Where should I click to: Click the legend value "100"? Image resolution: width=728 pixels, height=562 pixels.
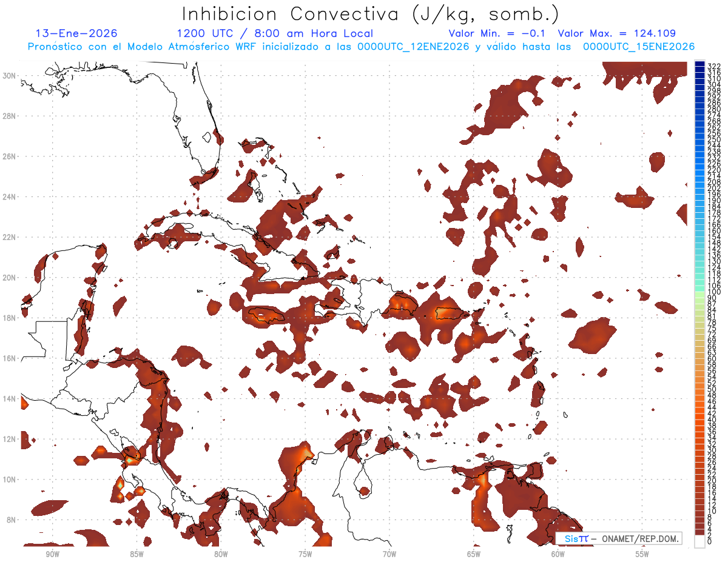point(714,293)
